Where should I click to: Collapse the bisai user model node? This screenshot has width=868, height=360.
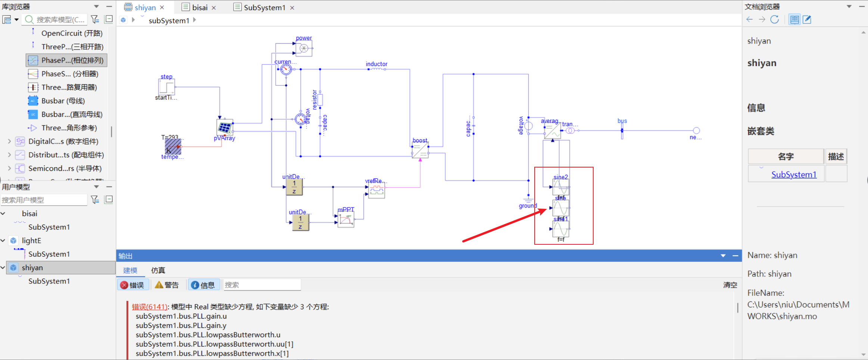(3, 213)
